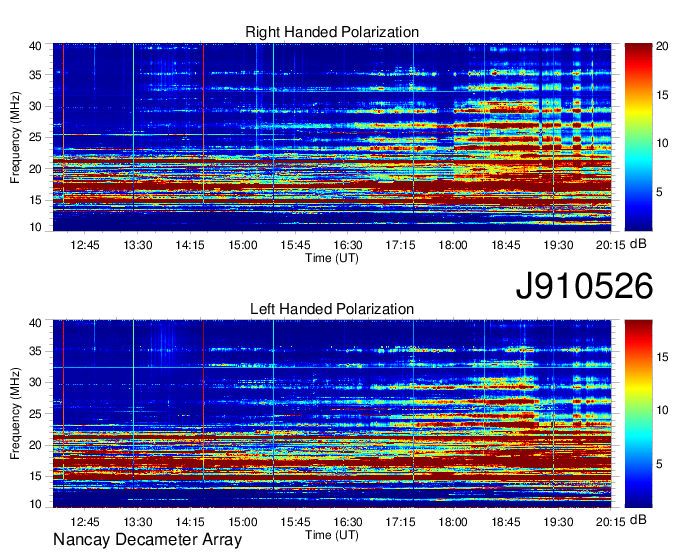
Task: Click the 15:00 time tick under right-handed plot
Action: click(x=243, y=245)
